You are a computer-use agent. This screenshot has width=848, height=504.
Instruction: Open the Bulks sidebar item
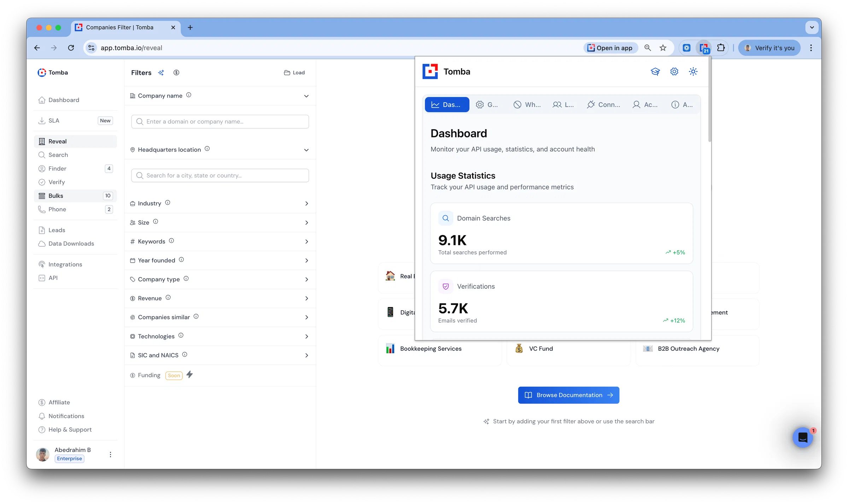75,196
